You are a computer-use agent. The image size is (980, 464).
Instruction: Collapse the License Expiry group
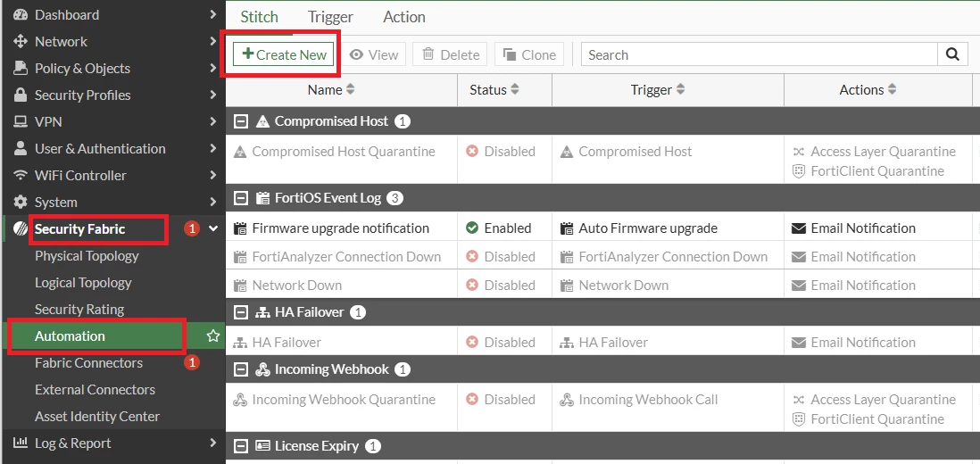241,446
